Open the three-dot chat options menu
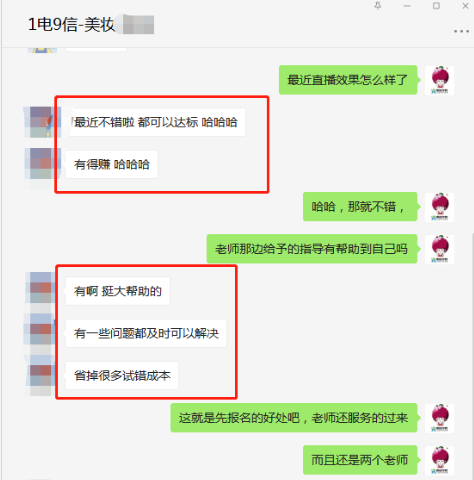This screenshot has height=480, width=474. click(x=461, y=31)
